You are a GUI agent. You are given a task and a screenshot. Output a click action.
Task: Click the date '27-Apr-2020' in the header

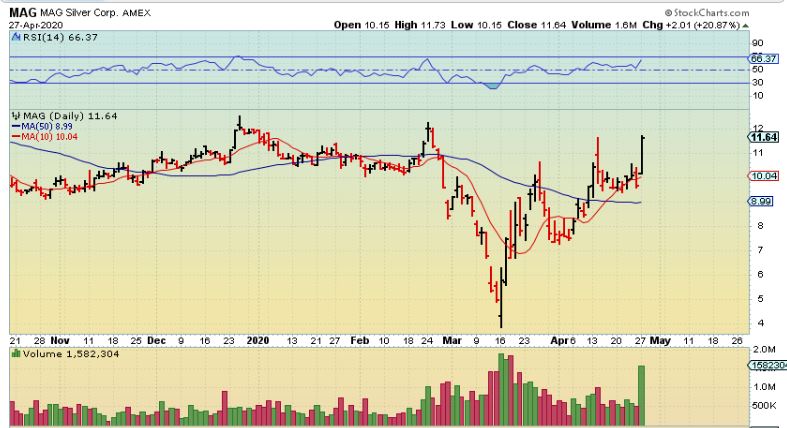36,25
